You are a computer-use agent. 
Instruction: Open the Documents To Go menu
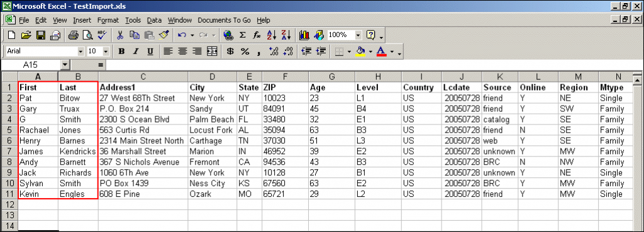225,20
